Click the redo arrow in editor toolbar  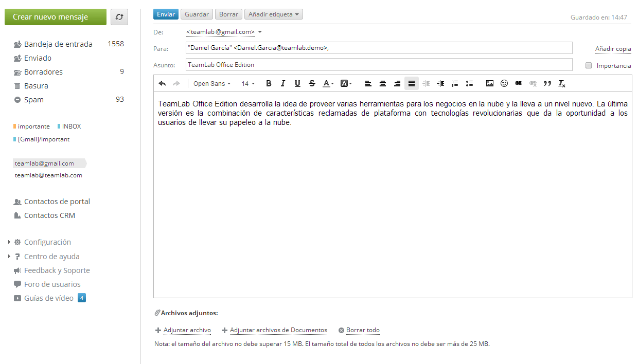(x=176, y=83)
